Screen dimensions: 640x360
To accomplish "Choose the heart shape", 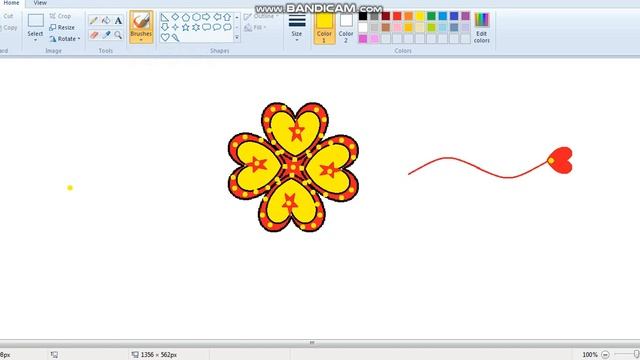I will point(165,38).
